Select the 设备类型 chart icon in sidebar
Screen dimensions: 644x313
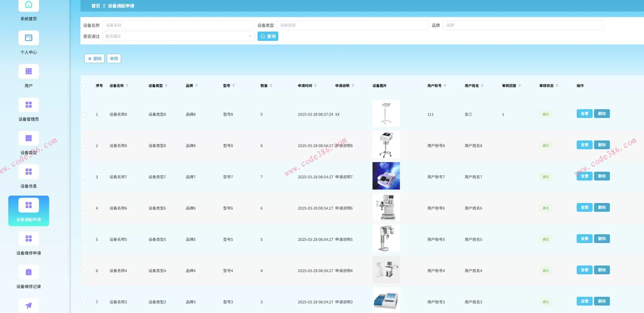click(x=29, y=138)
